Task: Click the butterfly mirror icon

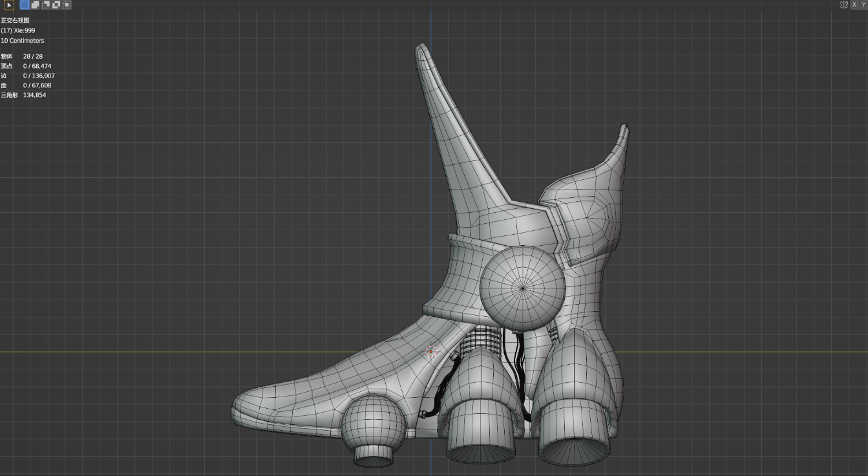Action: (844, 5)
